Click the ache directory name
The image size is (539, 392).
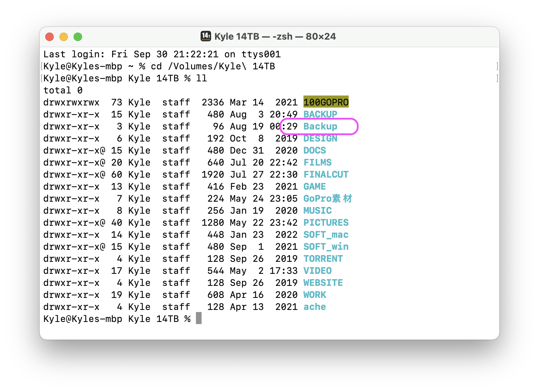pyautogui.click(x=315, y=307)
